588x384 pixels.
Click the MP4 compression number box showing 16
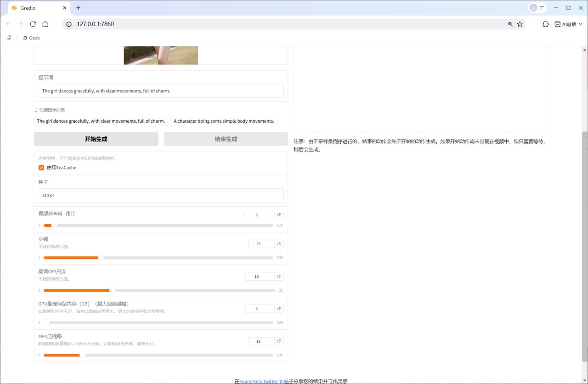(x=261, y=341)
